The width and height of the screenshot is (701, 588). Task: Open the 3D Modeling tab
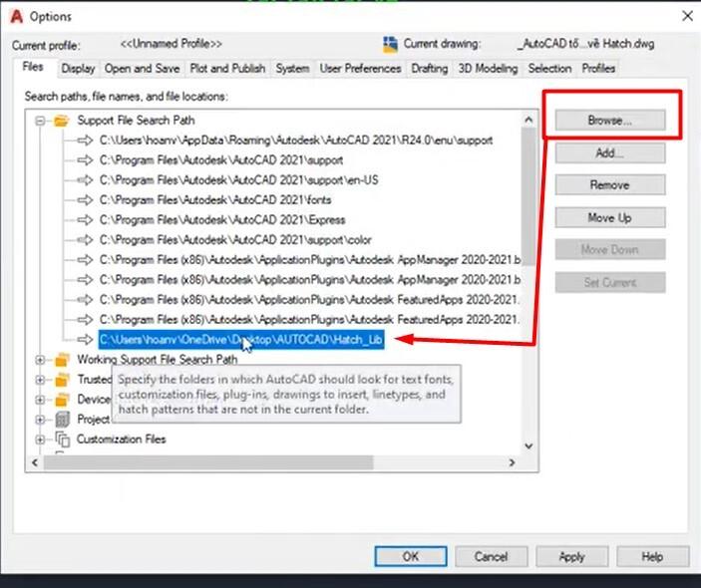click(489, 69)
